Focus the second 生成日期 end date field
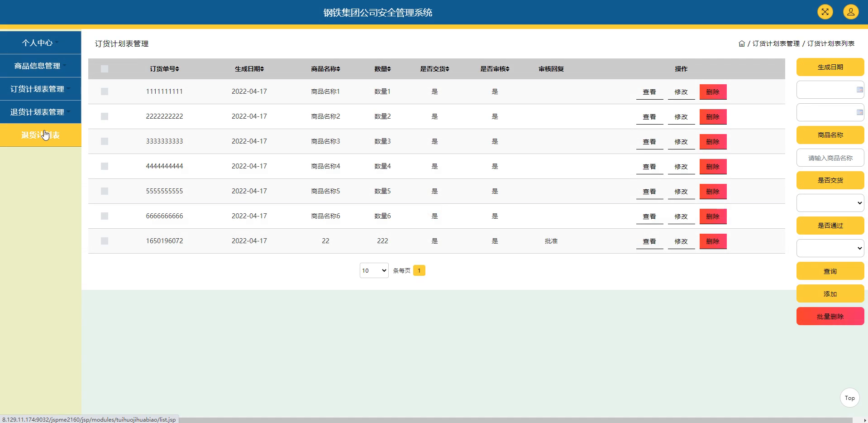This screenshot has height=423, width=868. [830, 112]
